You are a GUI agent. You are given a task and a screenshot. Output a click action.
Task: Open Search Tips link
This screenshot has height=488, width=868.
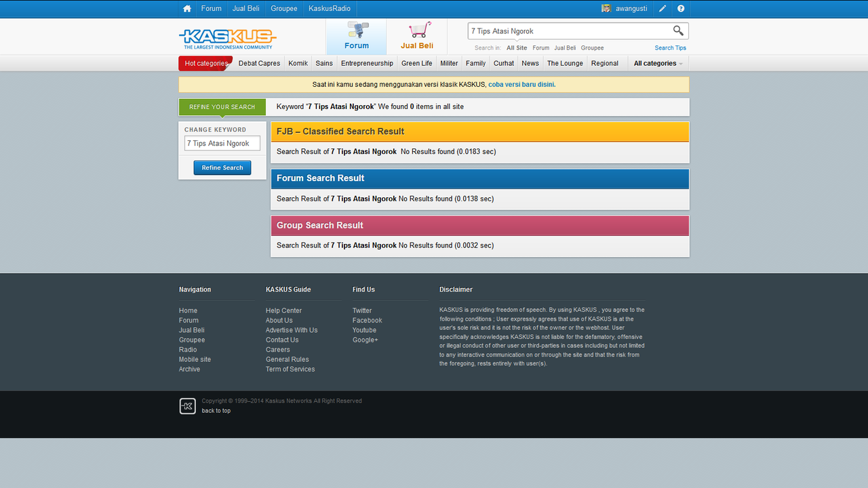click(x=671, y=48)
